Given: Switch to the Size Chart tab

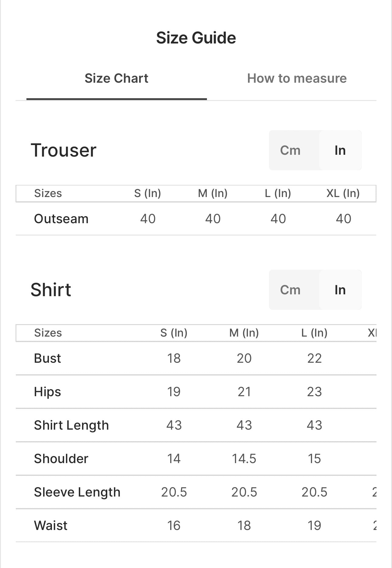Looking at the screenshot, I should click(x=116, y=78).
